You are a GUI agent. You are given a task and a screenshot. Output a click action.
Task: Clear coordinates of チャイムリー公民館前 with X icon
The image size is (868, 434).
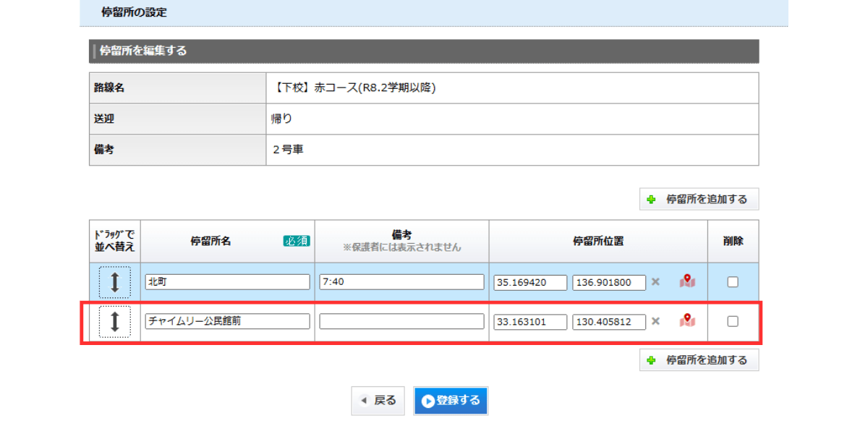655,321
